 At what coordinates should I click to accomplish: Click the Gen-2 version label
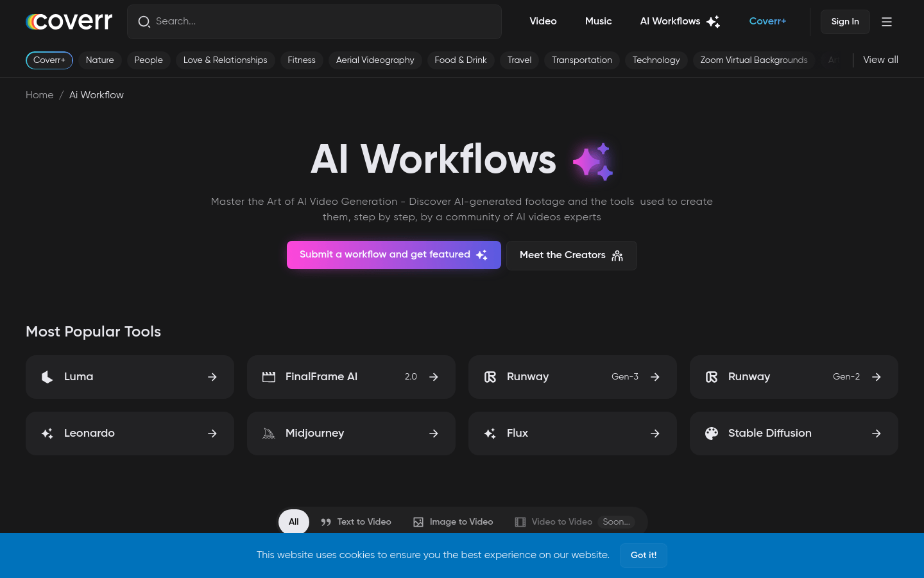click(x=846, y=377)
